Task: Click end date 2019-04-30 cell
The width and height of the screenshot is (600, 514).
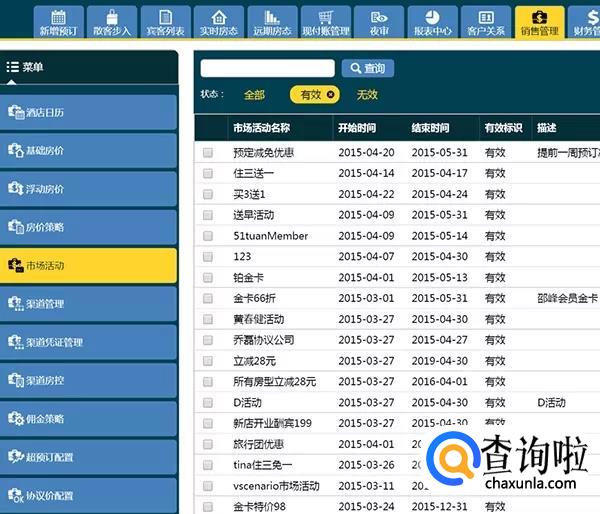Action: [x=440, y=361]
